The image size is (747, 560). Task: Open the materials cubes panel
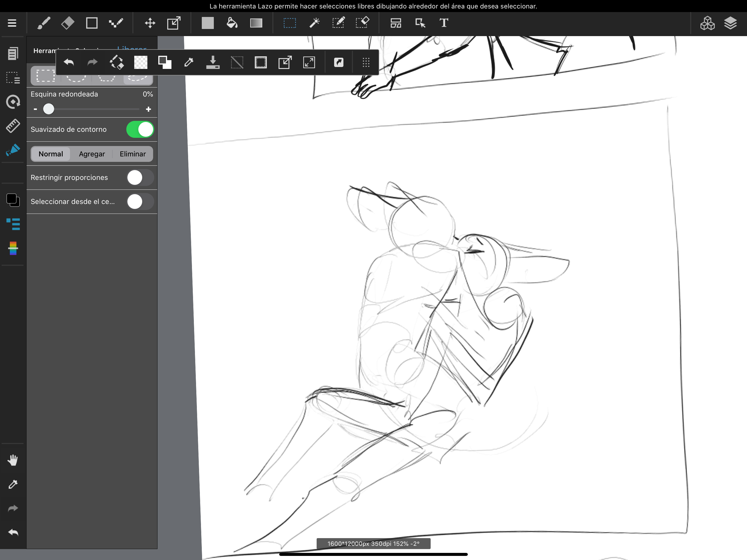707,23
